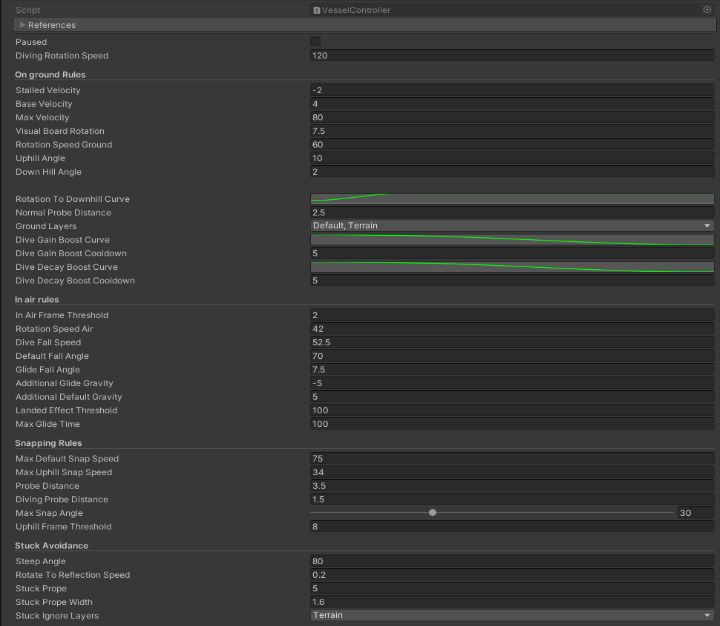Click the object picker icon beside VesselController
The height and width of the screenshot is (626, 720).
click(707, 10)
